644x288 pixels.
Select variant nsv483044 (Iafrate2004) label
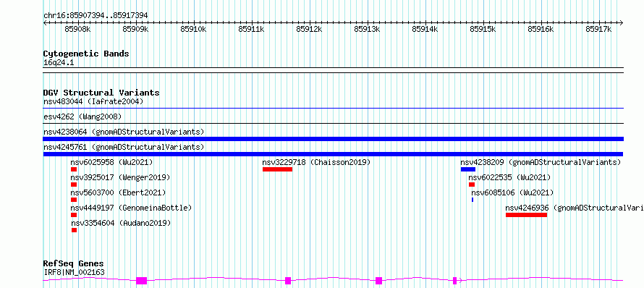(x=93, y=101)
